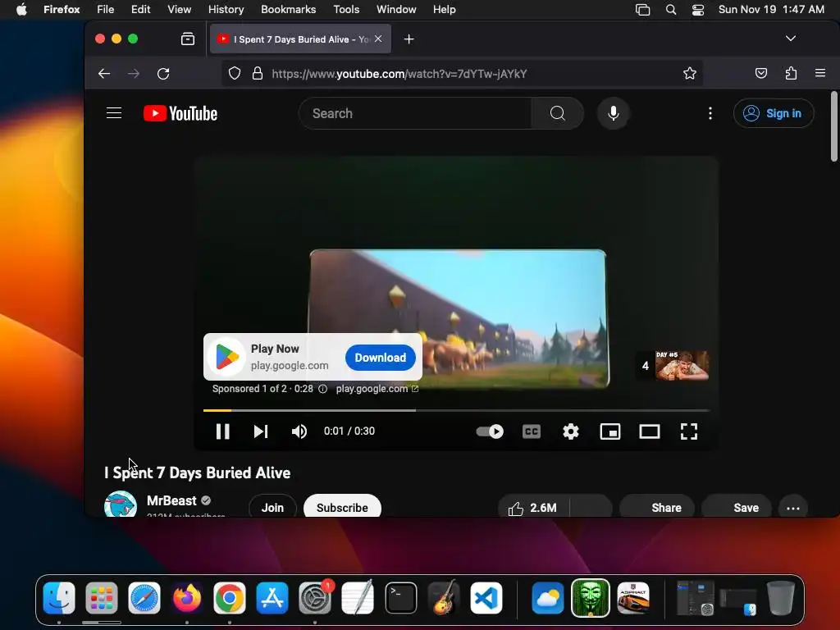Click the Download ad button
This screenshot has height=630, width=840.
(381, 358)
